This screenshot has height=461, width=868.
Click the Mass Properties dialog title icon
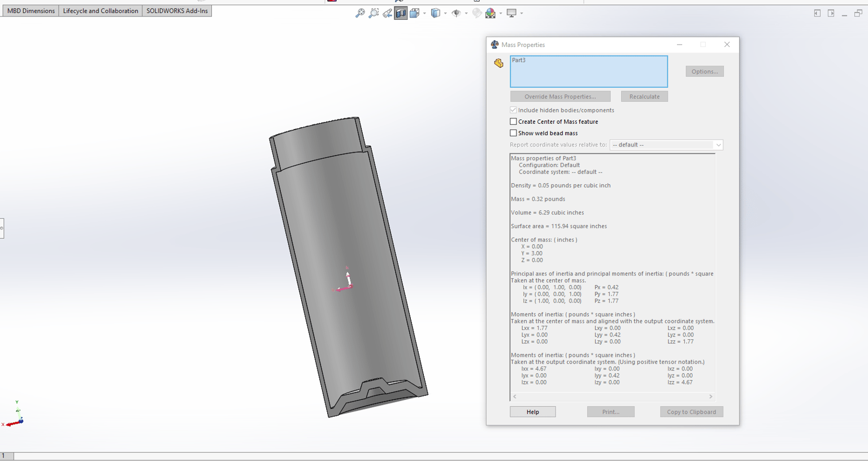494,45
